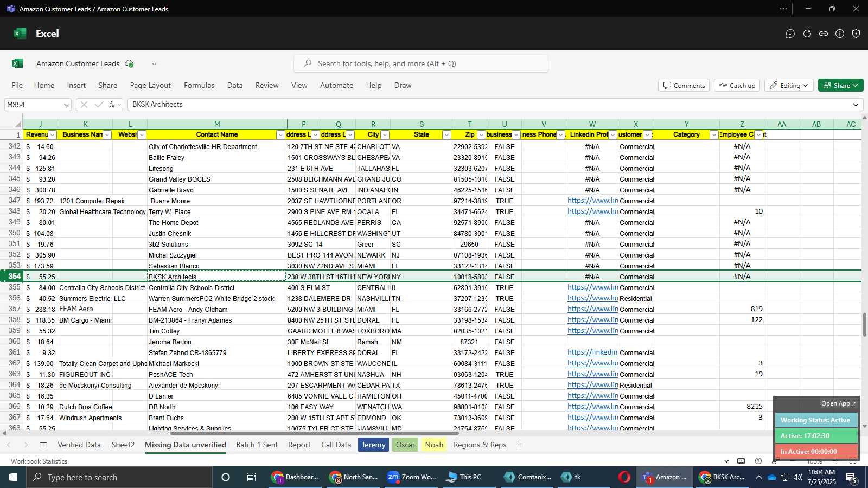Switch to the Regions & Reps sheet

pyautogui.click(x=480, y=445)
